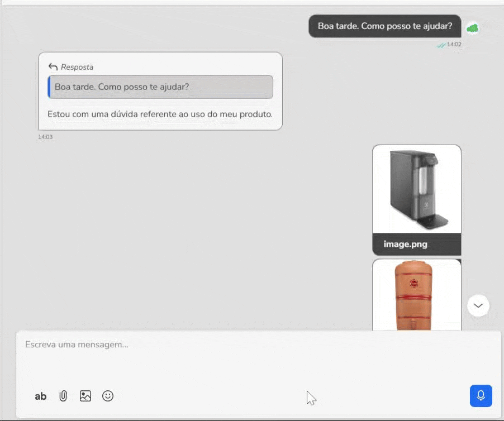504x421 pixels.
Task: Open the clay filter image thumbnail
Action: 417,295
